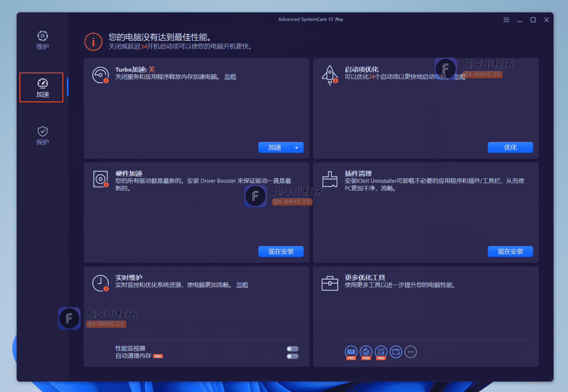Open the hamburger main menu
The image size is (568, 392).
pyautogui.click(x=506, y=20)
